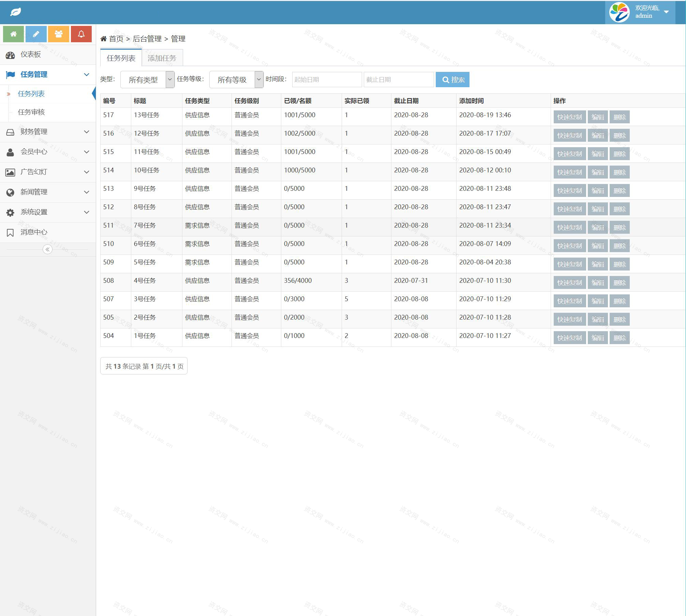This screenshot has height=616, width=686.
Task: Click 编辑 for 12号任务
Action: (598, 135)
